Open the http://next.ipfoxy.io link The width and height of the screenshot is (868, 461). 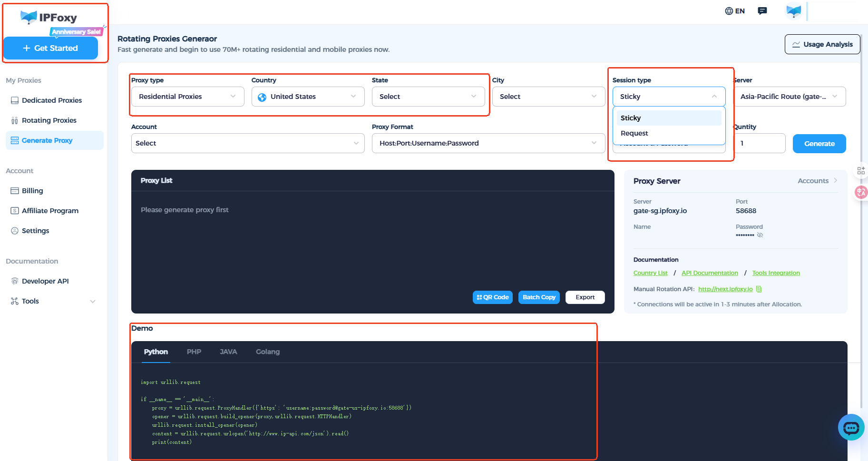pyautogui.click(x=725, y=289)
